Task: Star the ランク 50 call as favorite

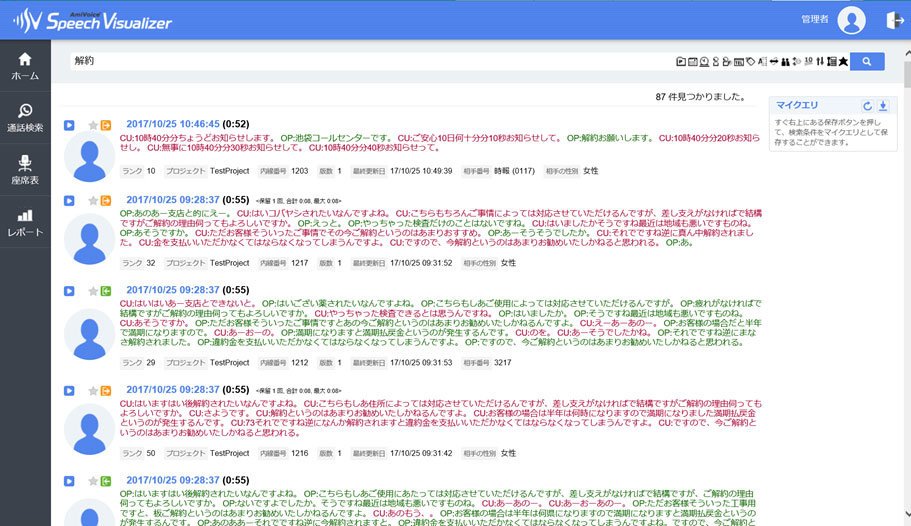Action: click(x=92, y=391)
